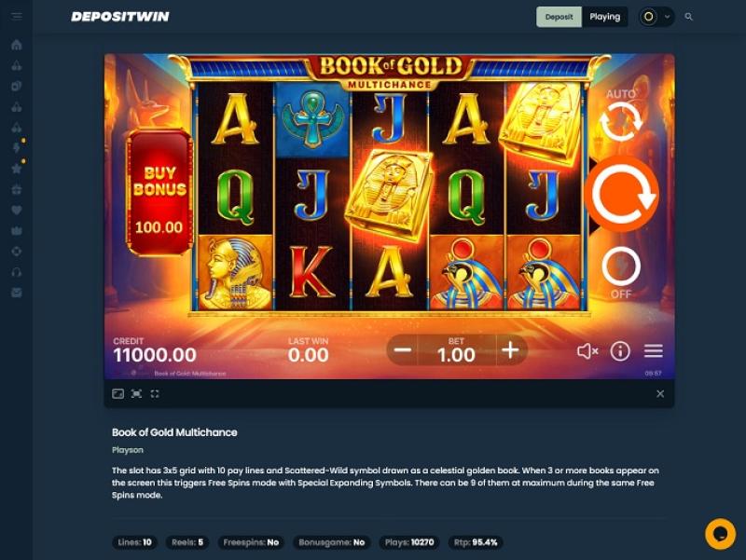The width and height of the screenshot is (746, 560).
Task: Open the live chat bubble
Action: 720,534
